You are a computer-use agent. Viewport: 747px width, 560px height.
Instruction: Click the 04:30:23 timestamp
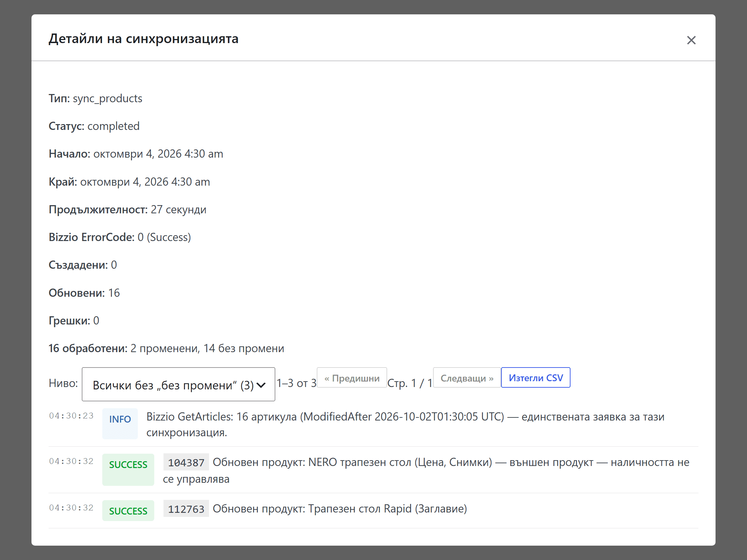tap(71, 416)
